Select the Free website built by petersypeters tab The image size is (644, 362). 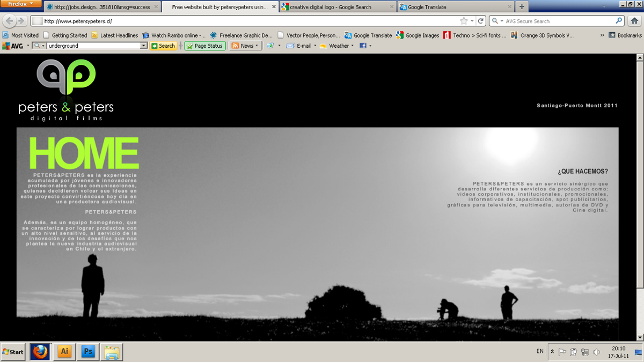(219, 7)
